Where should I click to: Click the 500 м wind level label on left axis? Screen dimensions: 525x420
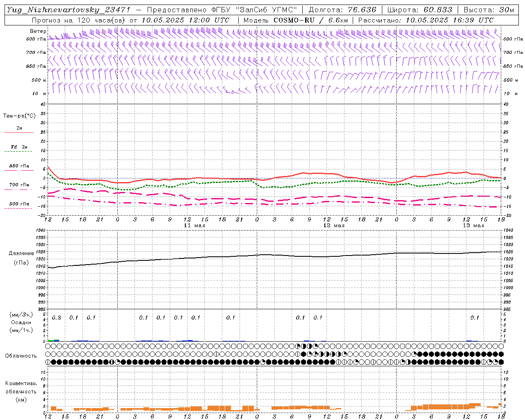[39, 80]
